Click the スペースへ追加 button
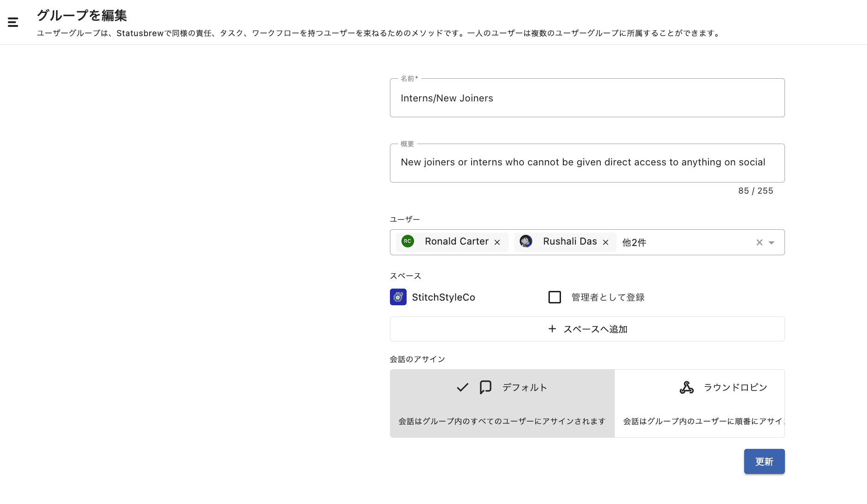This screenshot has height=504, width=867. 595,329
